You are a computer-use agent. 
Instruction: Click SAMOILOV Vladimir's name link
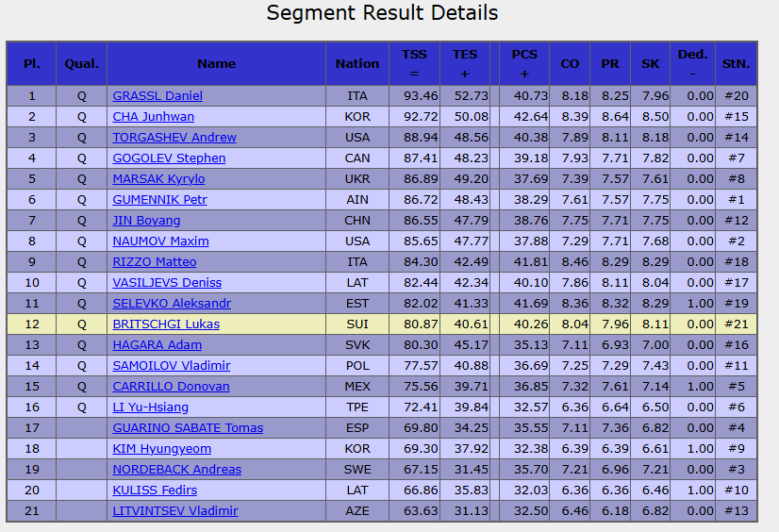pos(172,366)
